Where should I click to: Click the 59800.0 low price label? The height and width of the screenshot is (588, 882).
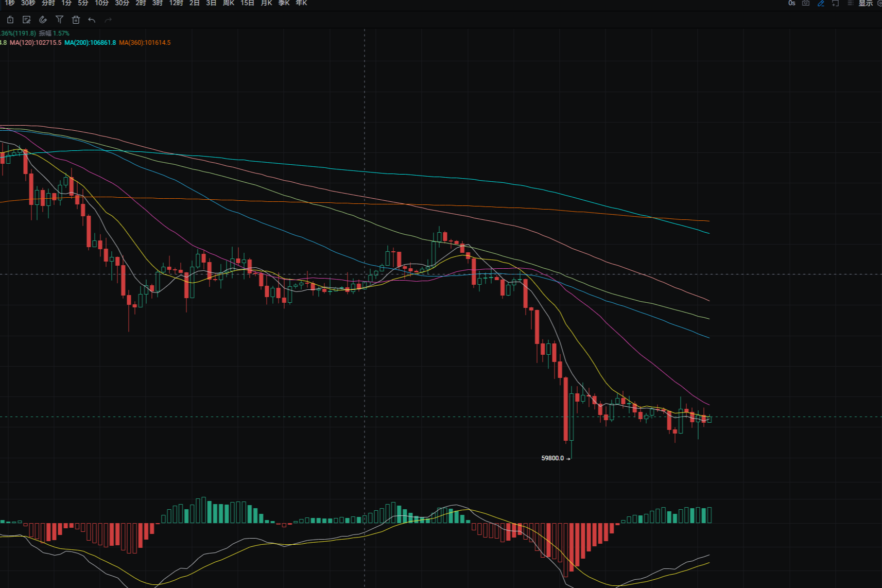(552, 458)
